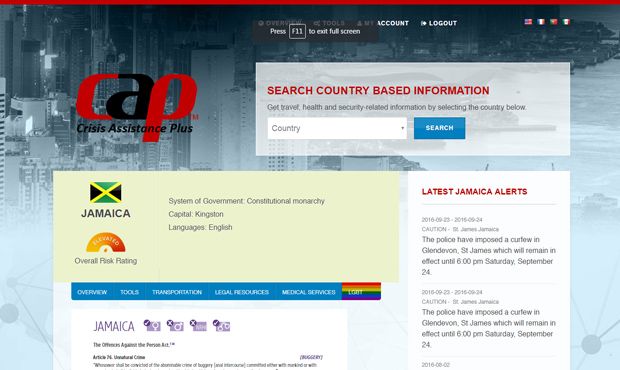
Task: Click the female symbol LGBT status icon
Action: click(152, 325)
